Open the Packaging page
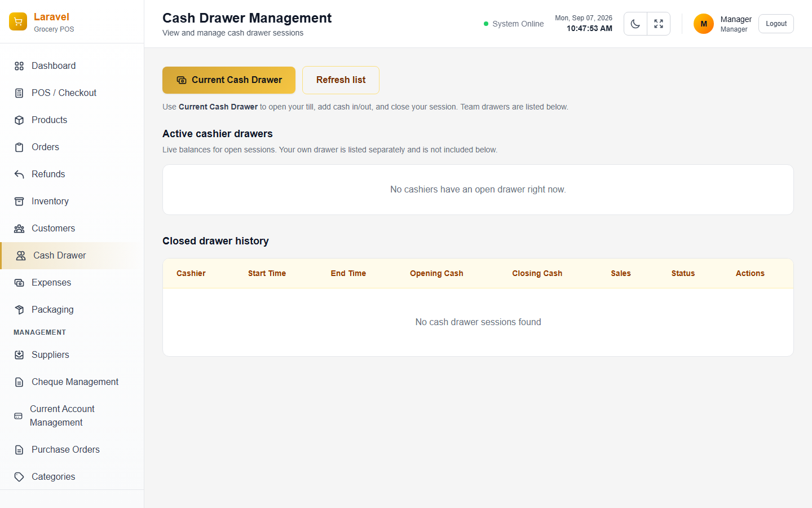Viewport: 812px width, 508px height. click(x=72, y=310)
